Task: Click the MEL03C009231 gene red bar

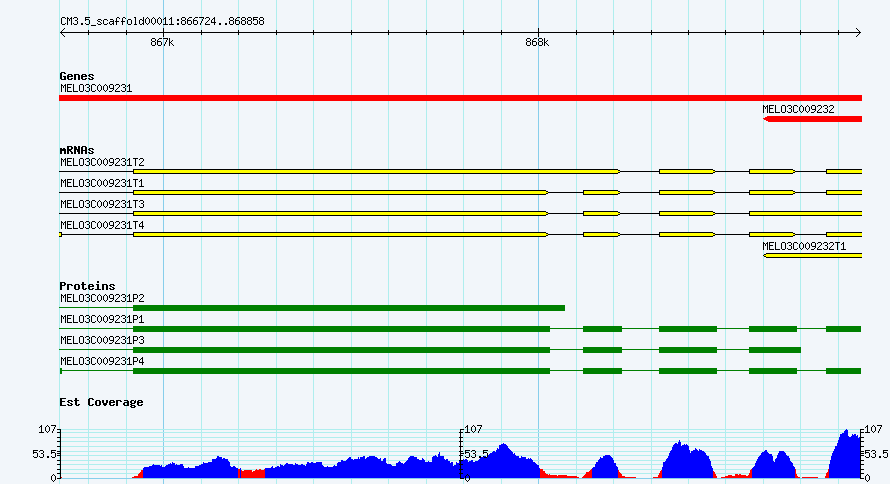Action: point(460,98)
